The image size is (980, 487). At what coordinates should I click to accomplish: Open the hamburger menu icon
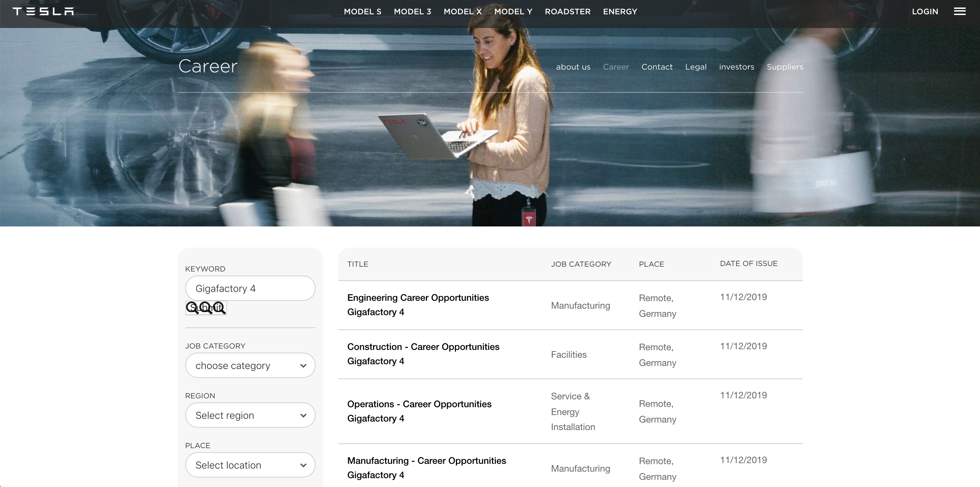960,11
